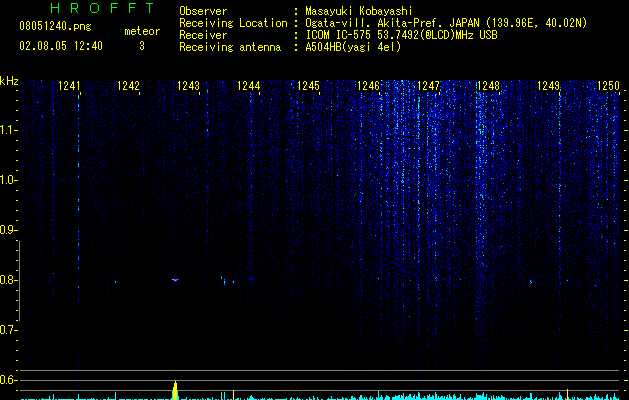Click the 1244 time marker

click(x=248, y=86)
